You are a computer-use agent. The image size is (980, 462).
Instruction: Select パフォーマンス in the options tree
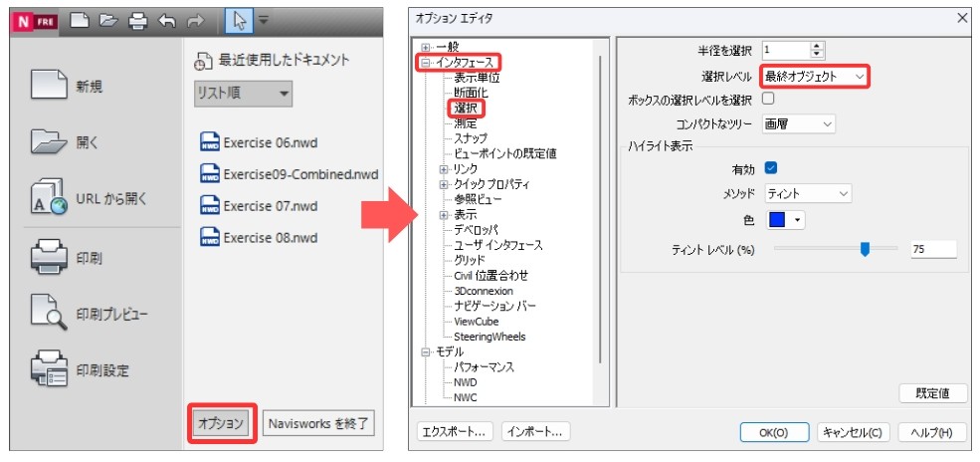[484, 367]
